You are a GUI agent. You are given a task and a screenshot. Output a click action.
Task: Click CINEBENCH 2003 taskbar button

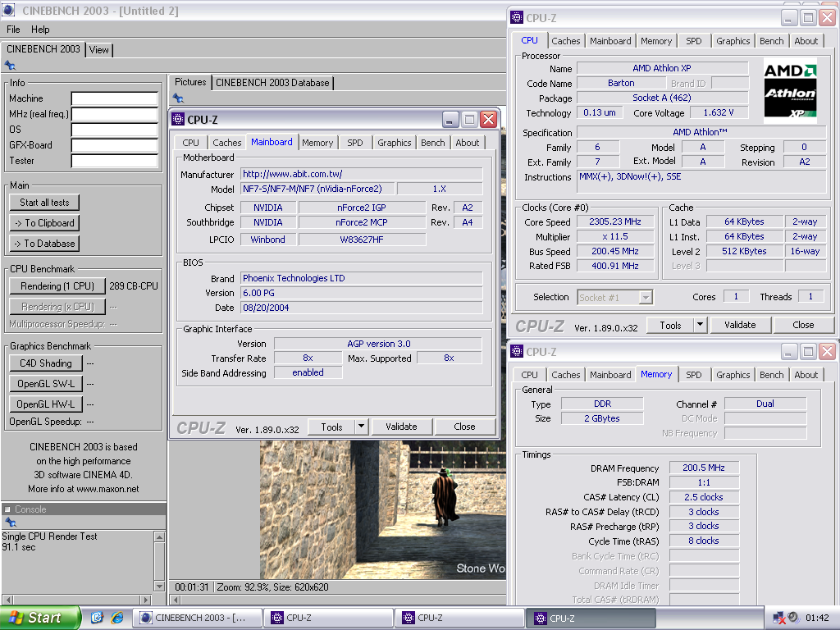point(197,618)
